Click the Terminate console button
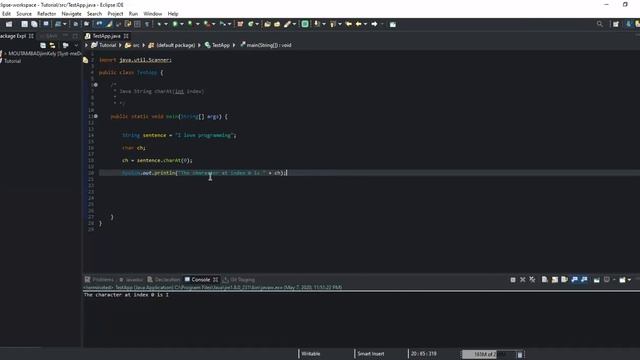Image resolution: width=640 pixels, height=360 pixels. tap(513, 280)
